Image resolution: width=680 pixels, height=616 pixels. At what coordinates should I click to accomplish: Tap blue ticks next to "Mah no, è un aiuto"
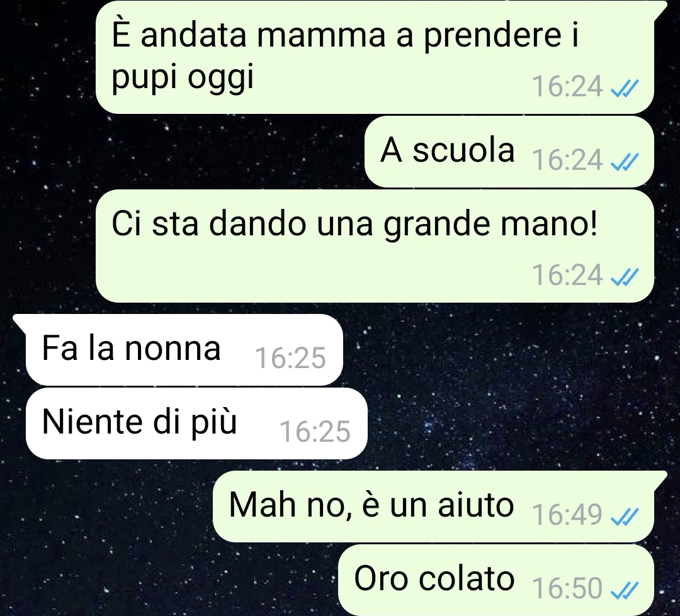624,517
